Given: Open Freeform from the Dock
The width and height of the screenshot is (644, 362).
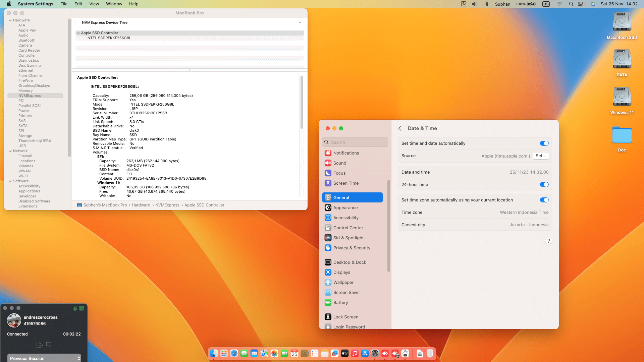Looking at the screenshot, I should coord(335,353).
